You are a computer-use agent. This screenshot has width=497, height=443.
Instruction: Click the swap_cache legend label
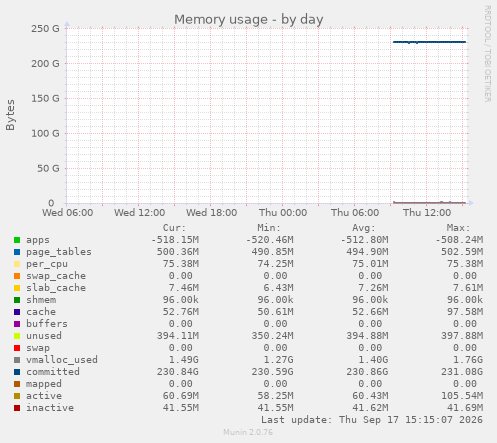tap(56, 276)
